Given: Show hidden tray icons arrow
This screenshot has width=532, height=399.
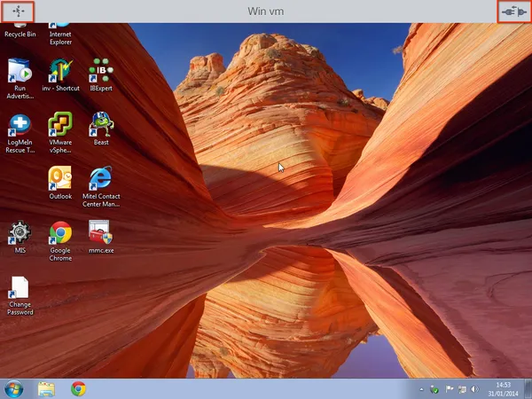Looking at the screenshot, I should coord(421,389).
